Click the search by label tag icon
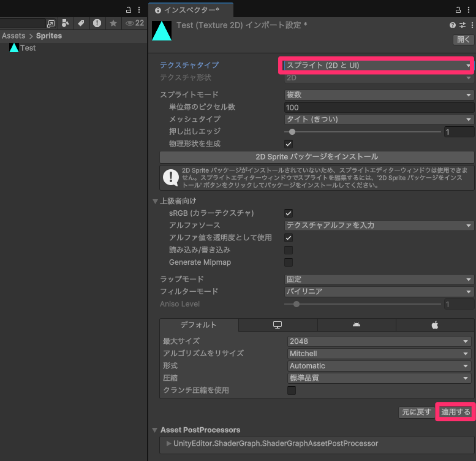 (81, 23)
